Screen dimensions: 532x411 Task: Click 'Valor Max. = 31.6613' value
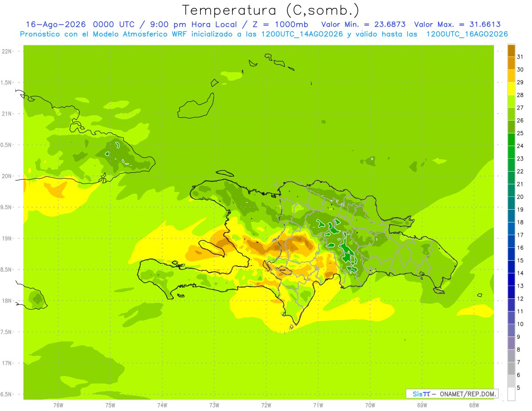(x=457, y=24)
